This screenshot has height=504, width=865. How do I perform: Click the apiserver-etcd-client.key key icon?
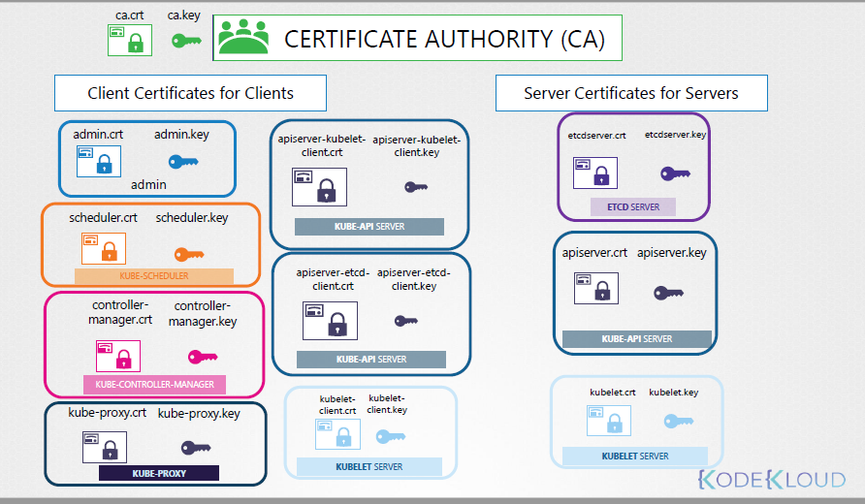click(406, 321)
